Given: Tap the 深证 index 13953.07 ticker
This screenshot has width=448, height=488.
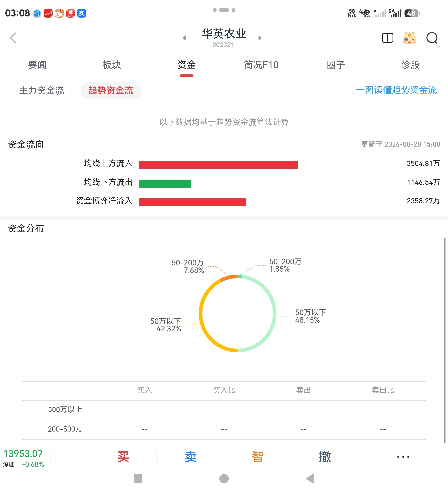Looking at the screenshot, I should (24, 458).
